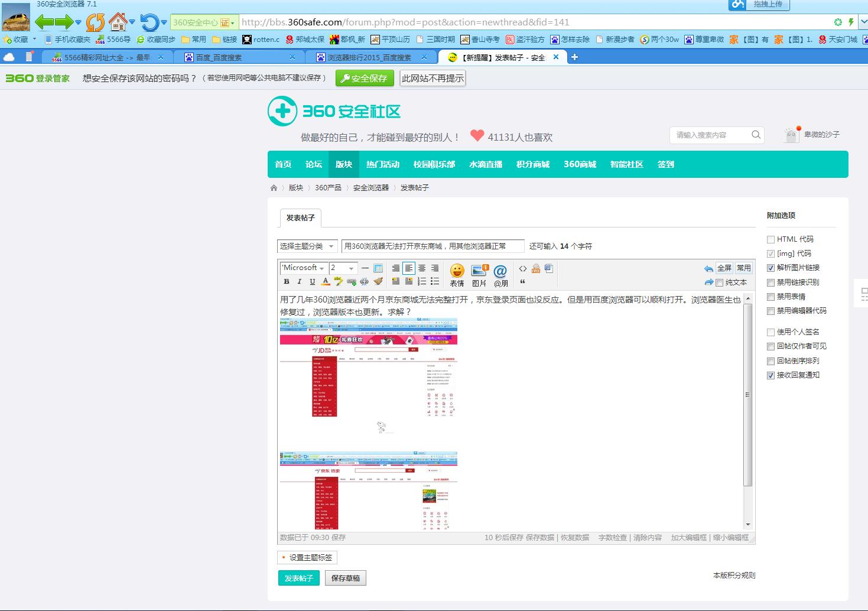This screenshot has height=611, width=868.
Task: Click the search magnifier in the forum search box
Action: coord(756,135)
